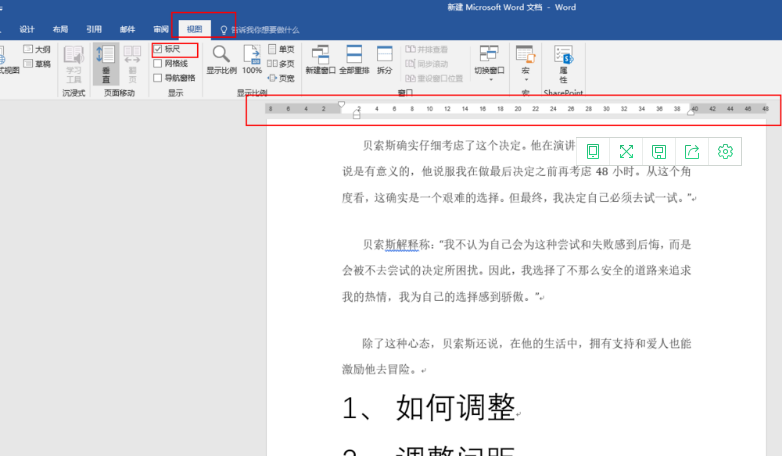Enable the 网格线 gridlines checkbox

[158, 63]
